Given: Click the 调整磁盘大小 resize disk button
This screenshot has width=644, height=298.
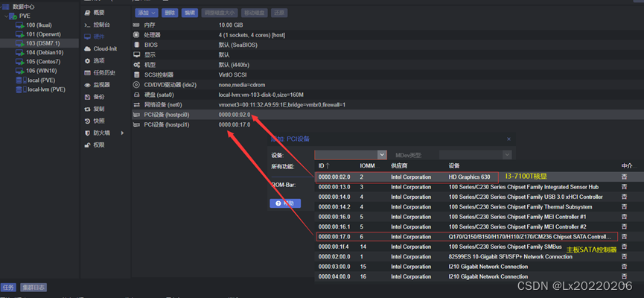Looking at the screenshot, I should tap(220, 13).
